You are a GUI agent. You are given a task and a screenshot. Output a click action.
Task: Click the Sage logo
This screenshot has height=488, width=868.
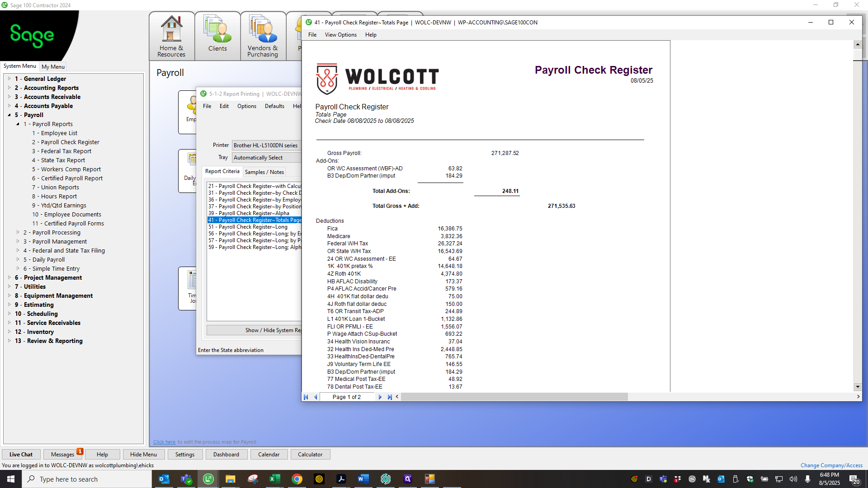32,35
